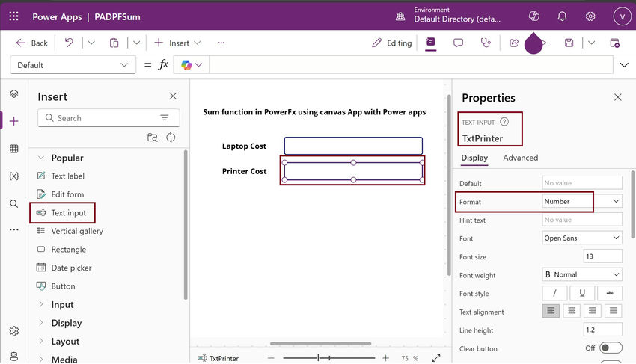The image size is (636, 364).
Task: Open the Insert menu in toolbar
Action: (177, 43)
